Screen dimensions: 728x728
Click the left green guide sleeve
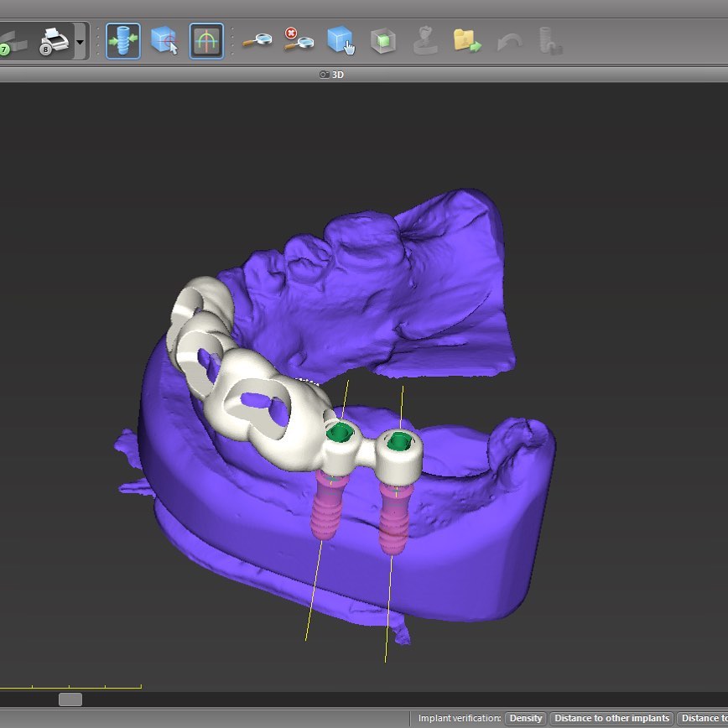340,433
